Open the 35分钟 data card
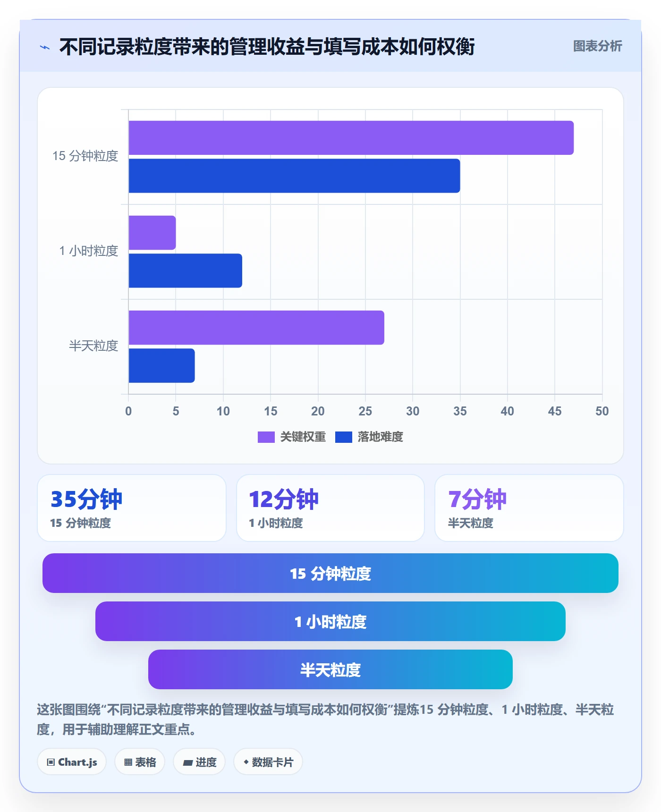This screenshot has width=661, height=812. pyautogui.click(x=132, y=508)
